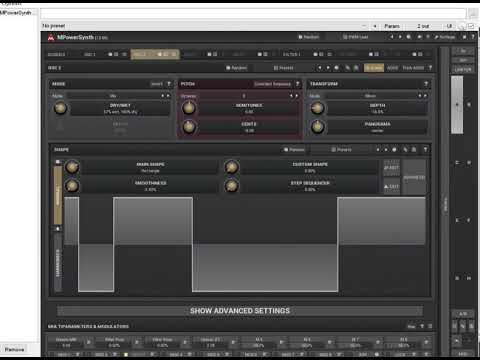This screenshot has width=480, height=360.
Task: Click the SHAPE panel help icon
Action: click(425, 150)
